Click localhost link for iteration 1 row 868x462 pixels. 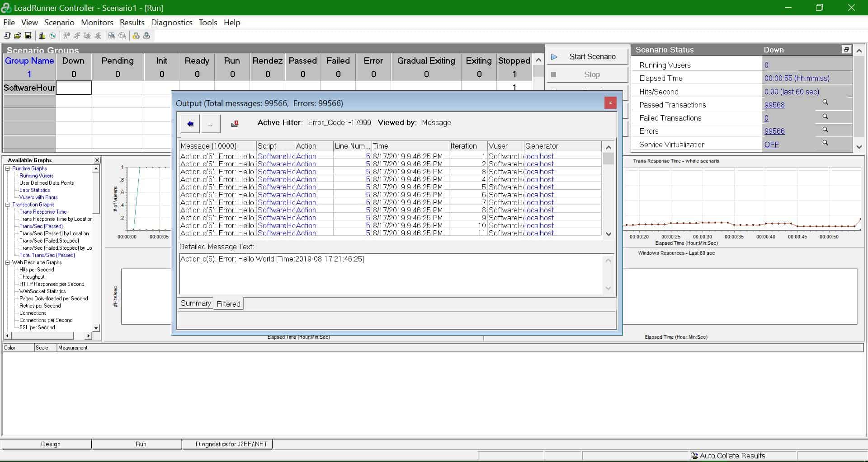(x=539, y=156)
